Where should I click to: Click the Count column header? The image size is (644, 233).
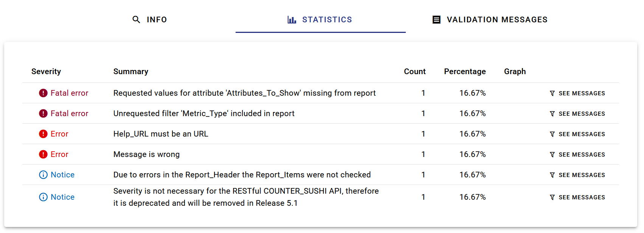click(414, 71)
